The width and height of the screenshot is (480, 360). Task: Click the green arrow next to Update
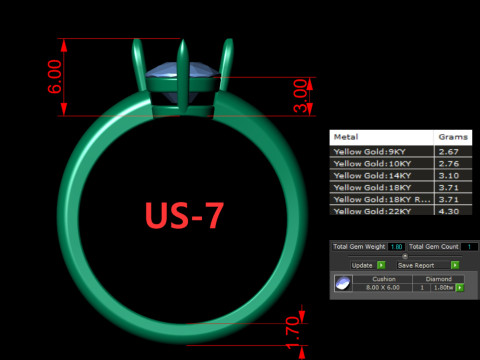(x=381, y=265)
